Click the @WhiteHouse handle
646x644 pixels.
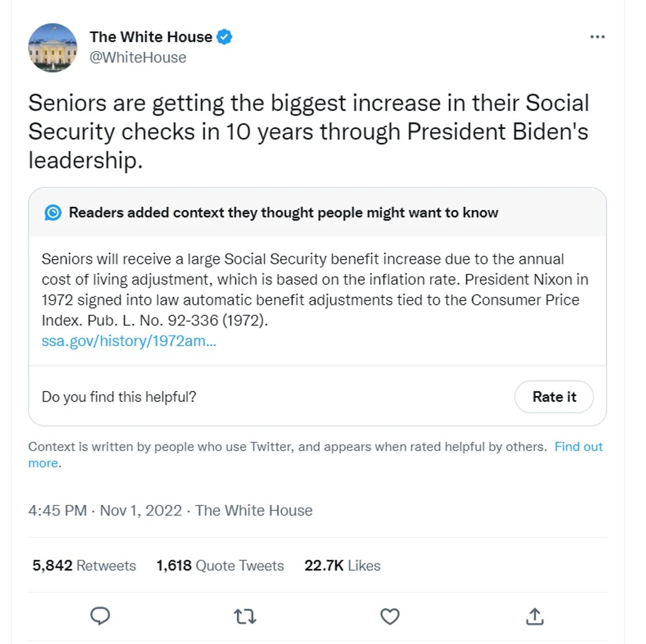coord(138,57)
